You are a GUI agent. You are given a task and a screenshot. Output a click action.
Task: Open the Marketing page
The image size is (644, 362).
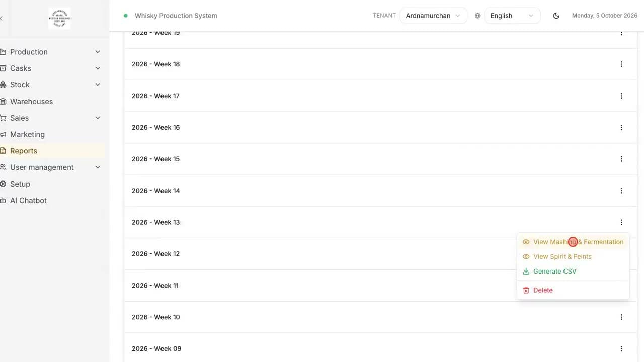27,134
